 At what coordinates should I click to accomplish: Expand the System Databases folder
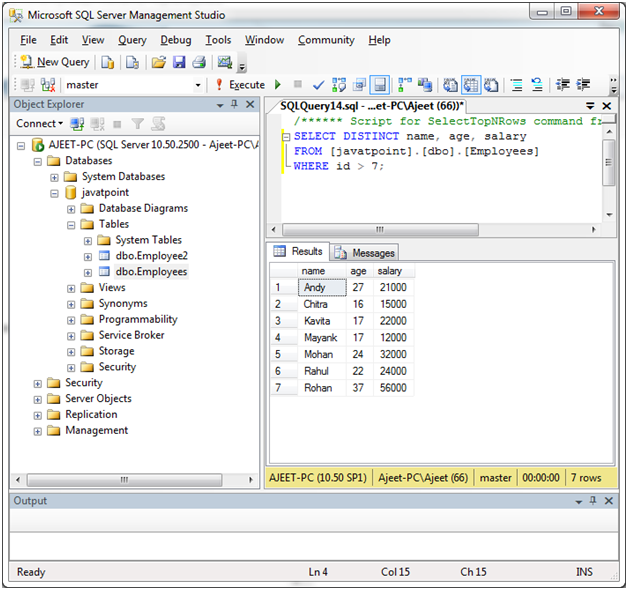[54, 177]
